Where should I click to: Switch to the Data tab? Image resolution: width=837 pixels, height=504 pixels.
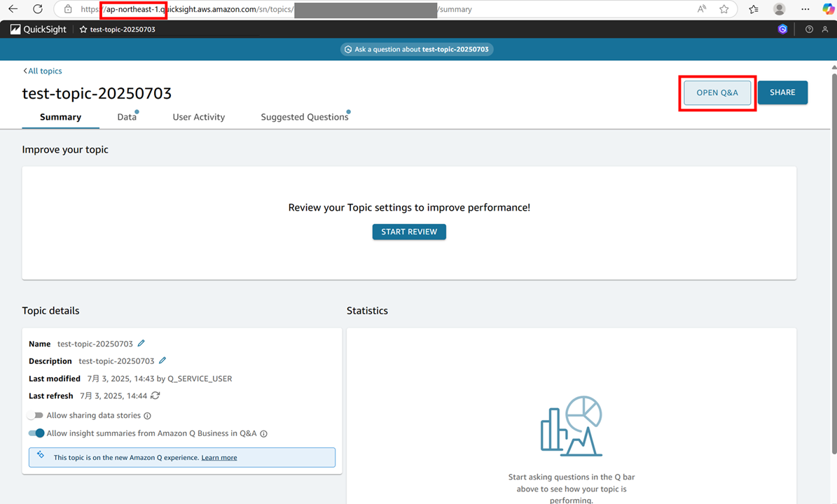pyautogui.click(x=127, y=117)
